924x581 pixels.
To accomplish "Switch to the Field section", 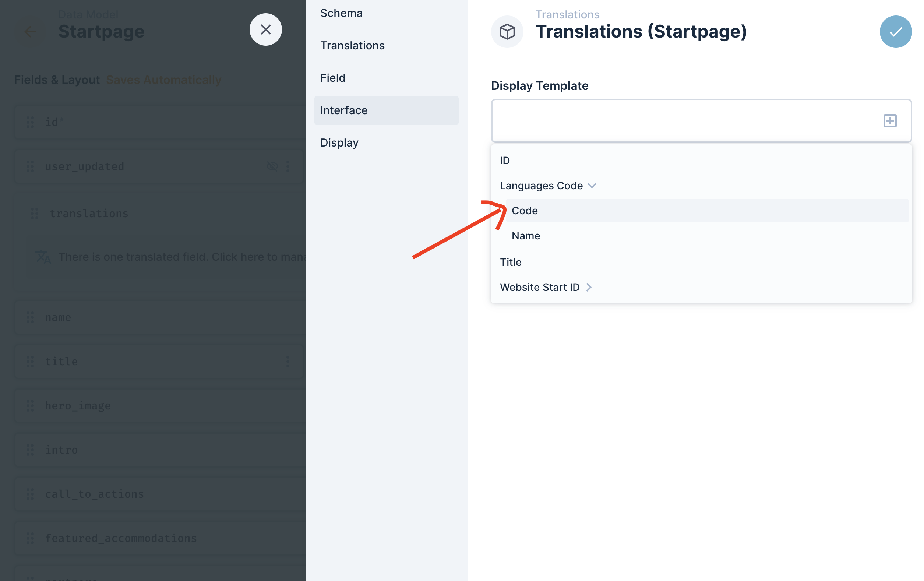I will (386, 78).
